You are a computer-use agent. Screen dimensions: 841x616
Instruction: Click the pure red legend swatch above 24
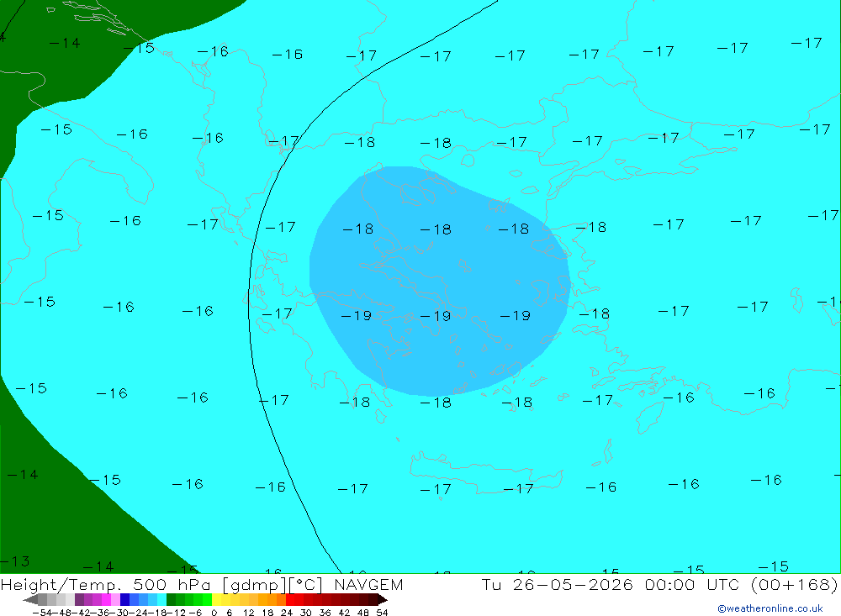coord(290,599)
